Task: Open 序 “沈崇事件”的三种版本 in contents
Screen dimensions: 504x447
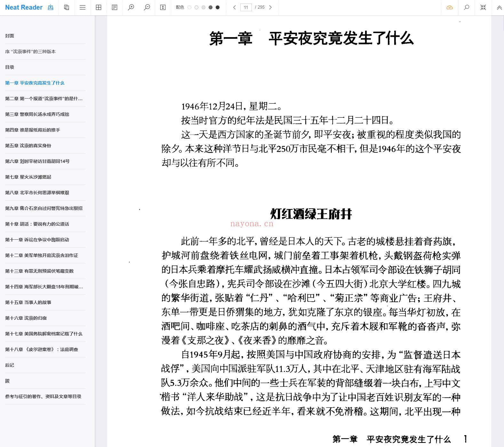Action: (x=45, y=52)
